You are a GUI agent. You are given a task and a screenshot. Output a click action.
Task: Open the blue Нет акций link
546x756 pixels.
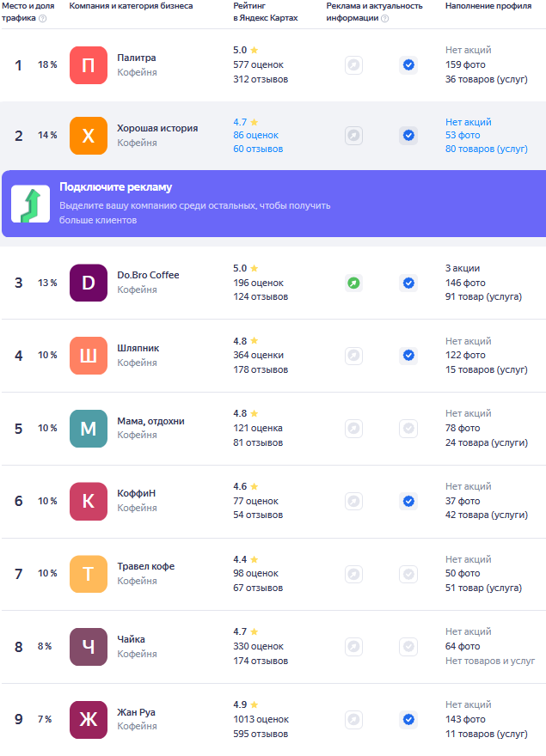pos(469,122)
